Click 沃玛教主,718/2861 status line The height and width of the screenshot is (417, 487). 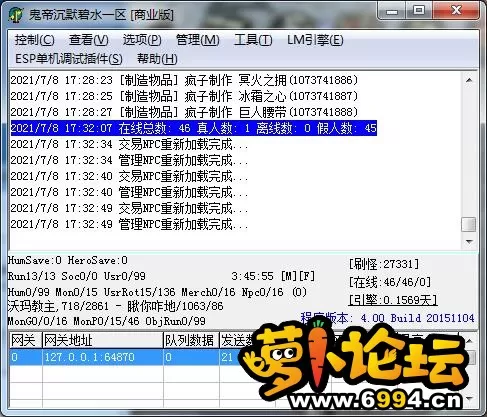[115, 306]
